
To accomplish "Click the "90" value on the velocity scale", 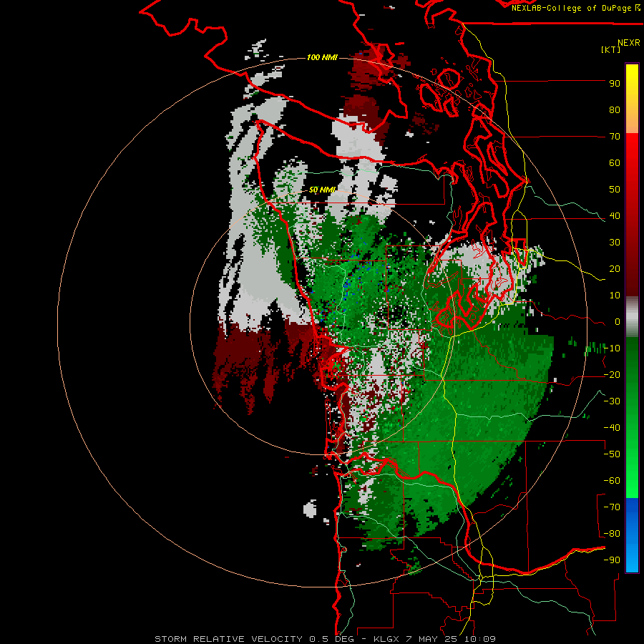I will (x=615, y=84).
